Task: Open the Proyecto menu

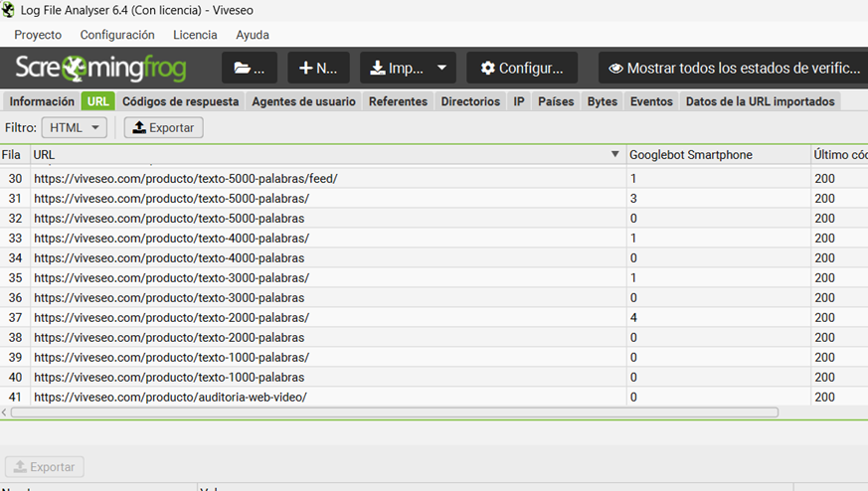Action: tap(38, 35)
